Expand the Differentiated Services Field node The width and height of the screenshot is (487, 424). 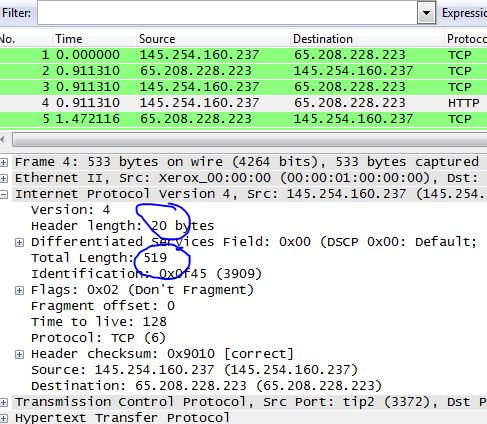[20, 242]
